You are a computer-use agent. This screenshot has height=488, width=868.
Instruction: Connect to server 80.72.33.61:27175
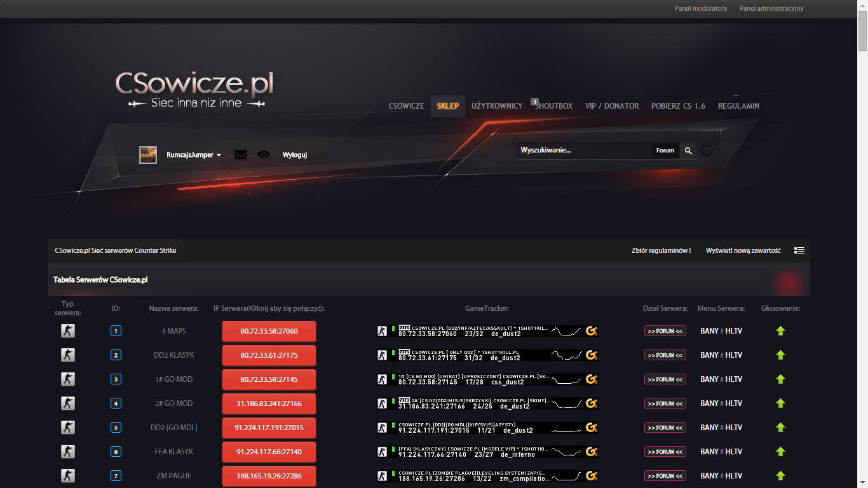point(269,355)
